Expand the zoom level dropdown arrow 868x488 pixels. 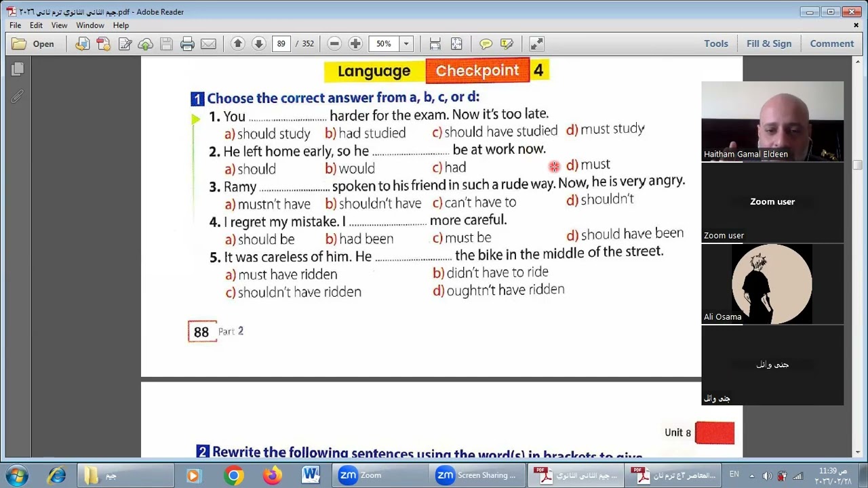(406, 44)
